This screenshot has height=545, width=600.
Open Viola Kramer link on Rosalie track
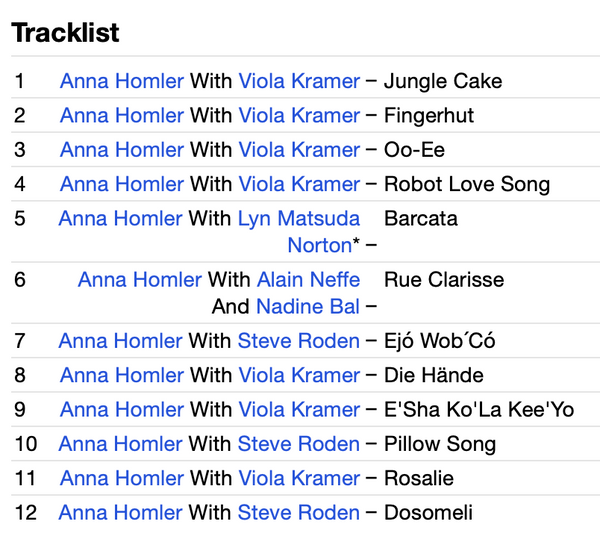pos(299,478)
